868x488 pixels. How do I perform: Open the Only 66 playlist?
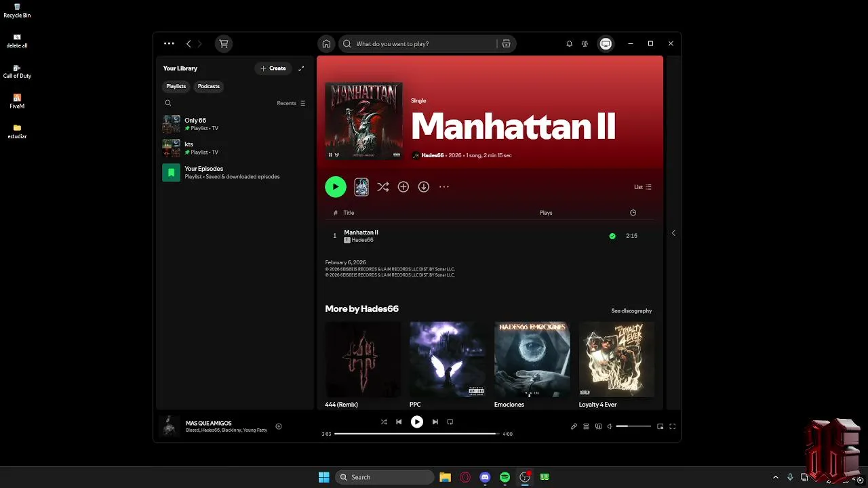234,124
